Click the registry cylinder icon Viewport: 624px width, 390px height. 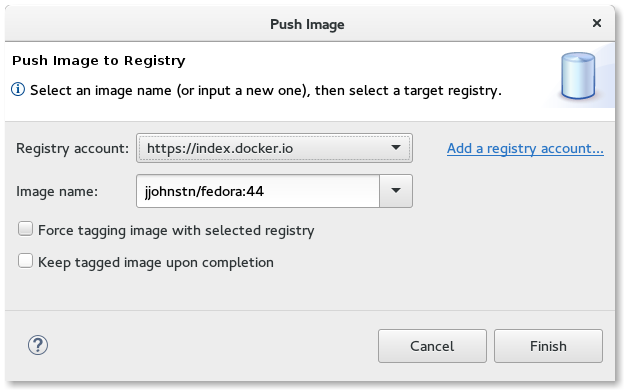tap(578, 76)
